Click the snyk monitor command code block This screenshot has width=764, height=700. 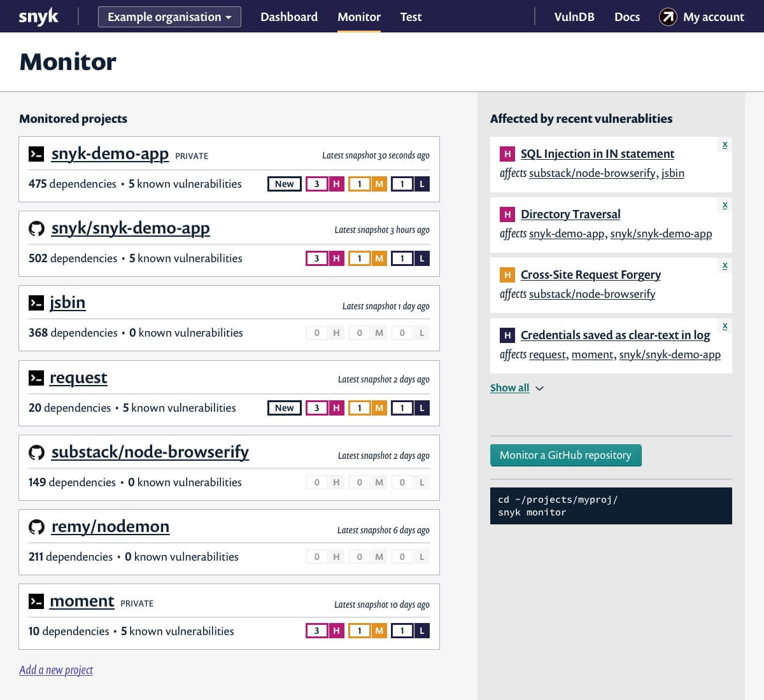(611, 506)
